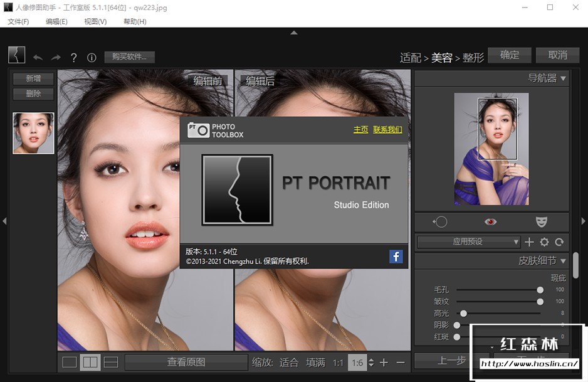
Task: Collapse the 导航器 navigator panel
Action: [563, 78]
